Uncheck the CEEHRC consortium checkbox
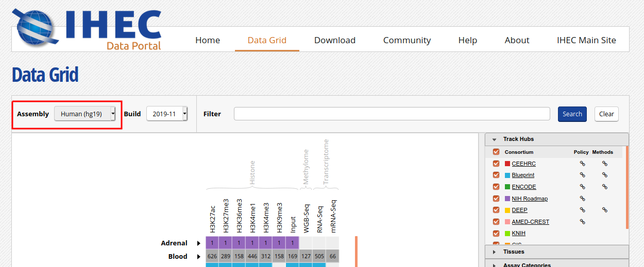This screenshot has width=644, height=267. (x=496, y=164)
